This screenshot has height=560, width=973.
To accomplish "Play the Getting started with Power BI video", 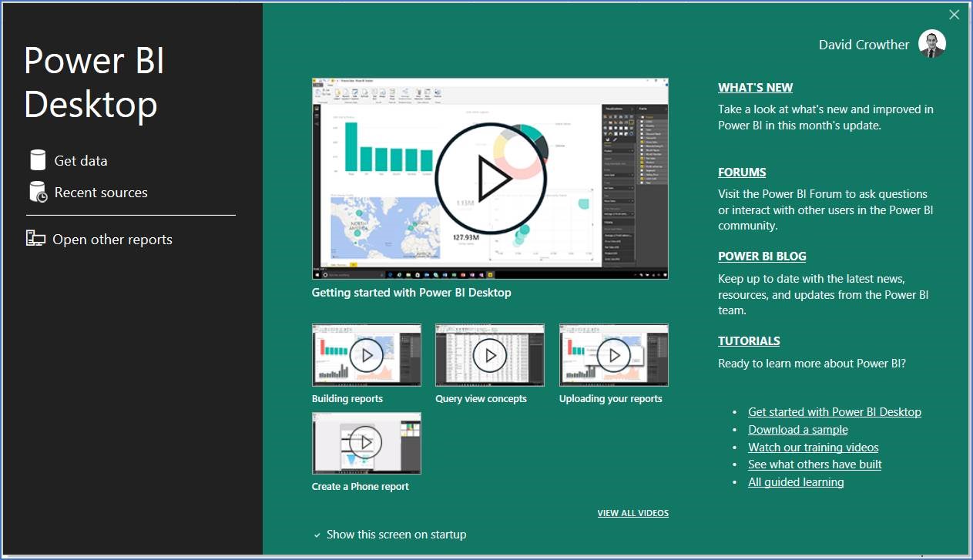I will click(x=490, y=179).
